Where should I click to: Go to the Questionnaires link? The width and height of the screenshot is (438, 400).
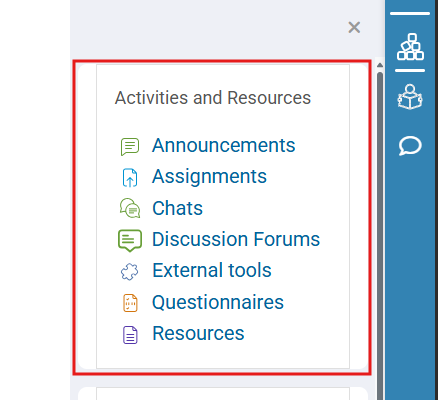pos(218,302)
